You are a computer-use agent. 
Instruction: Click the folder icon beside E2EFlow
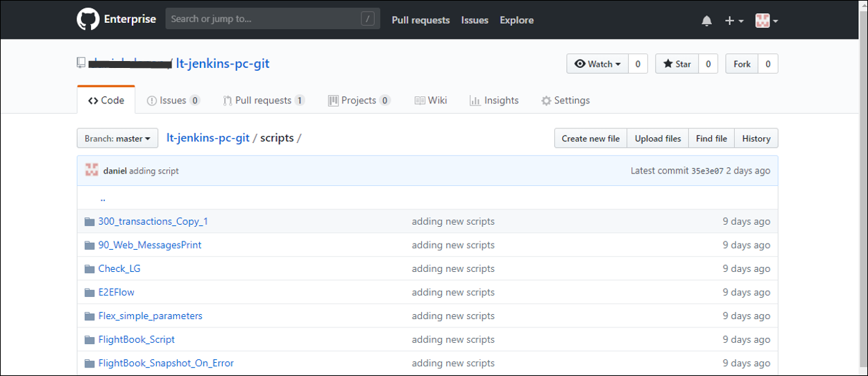(89, 293)
